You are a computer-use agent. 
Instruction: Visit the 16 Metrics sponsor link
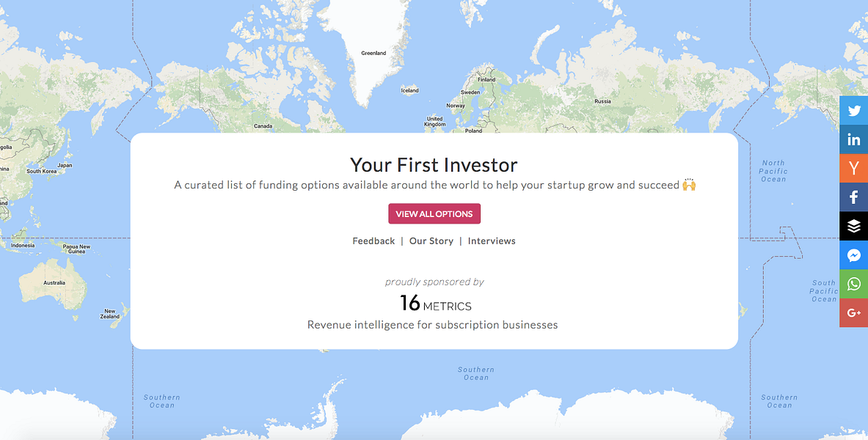click(434, 303)
